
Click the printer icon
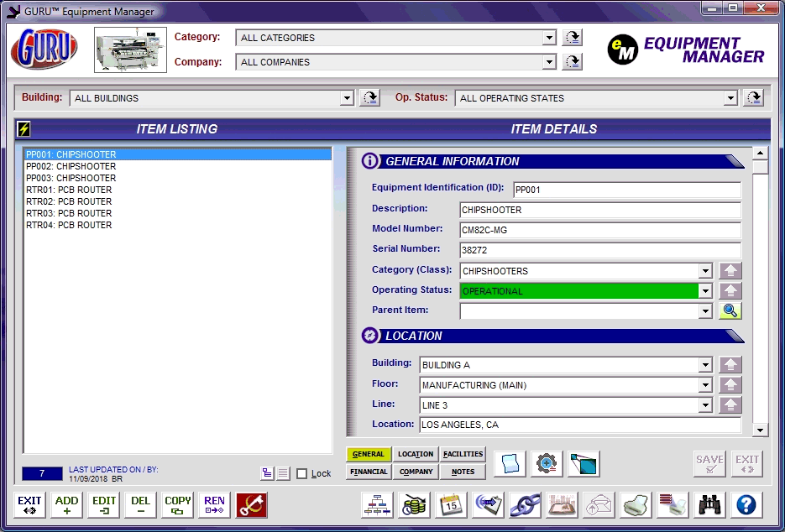pos(636,505)
